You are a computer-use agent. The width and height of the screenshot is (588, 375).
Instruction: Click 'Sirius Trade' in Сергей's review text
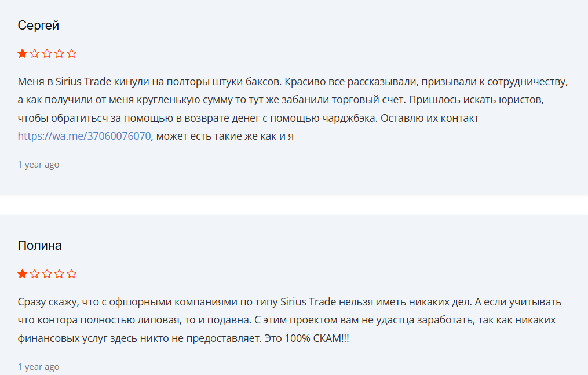(x=85, y=82)
